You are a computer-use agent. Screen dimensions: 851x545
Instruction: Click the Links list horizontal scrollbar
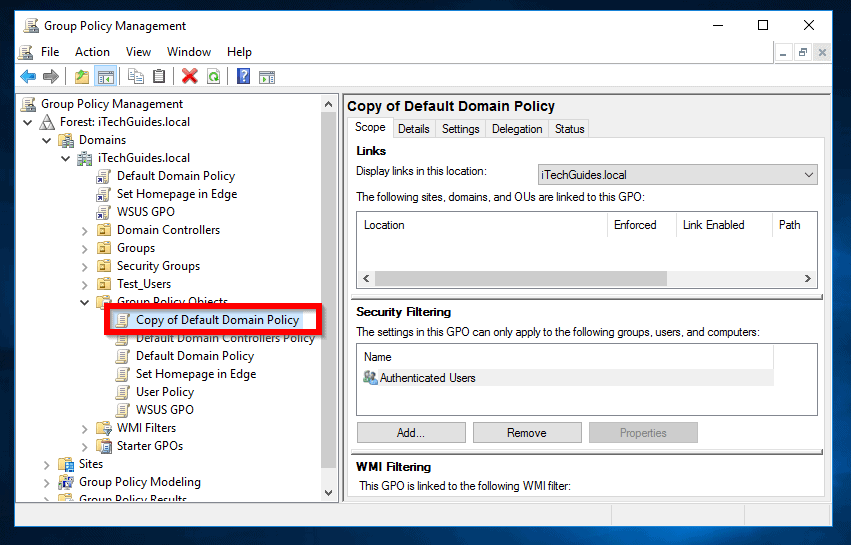click(x=520, y=279)
